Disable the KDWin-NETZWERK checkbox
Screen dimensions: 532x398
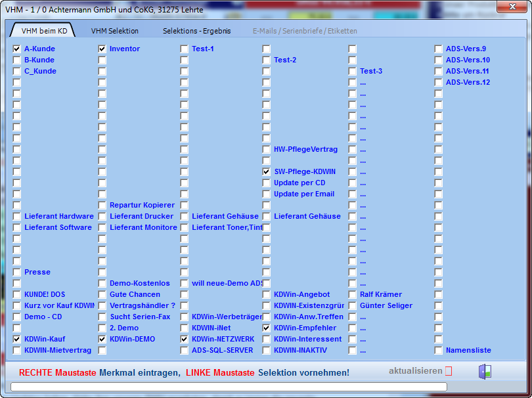click(x=185, y=340)
